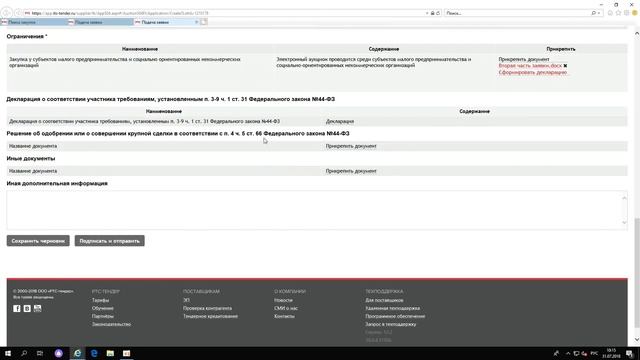Image resolution: width=640 pixels, height=360 pixels.
Task: Click "Сформировать декларацию" link
Action: tap(533, 72)
